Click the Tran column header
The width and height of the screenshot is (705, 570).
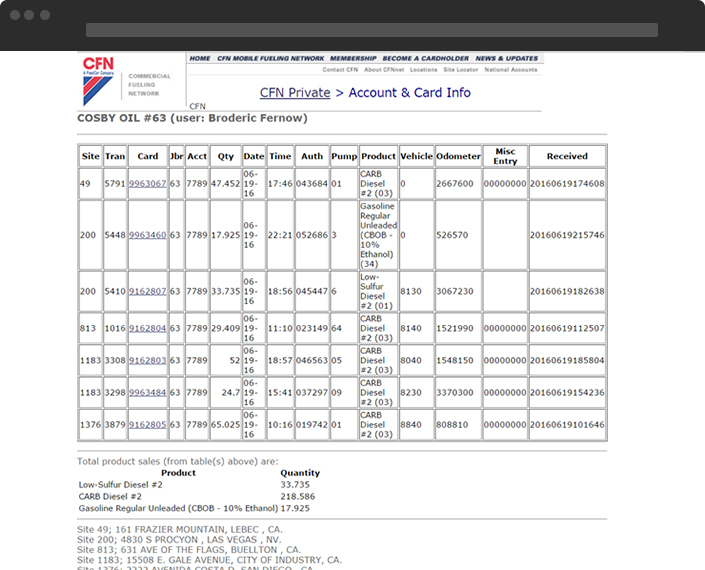115,156
